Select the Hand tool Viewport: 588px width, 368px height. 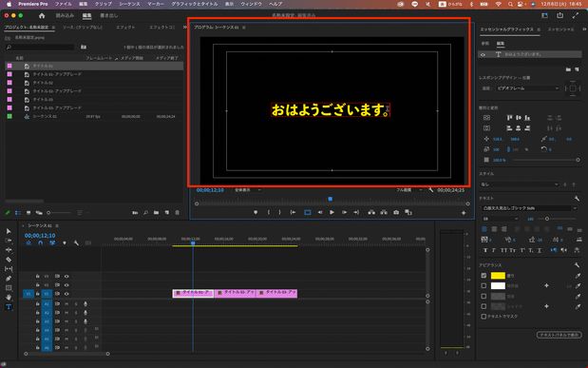(x=9, y=298)
